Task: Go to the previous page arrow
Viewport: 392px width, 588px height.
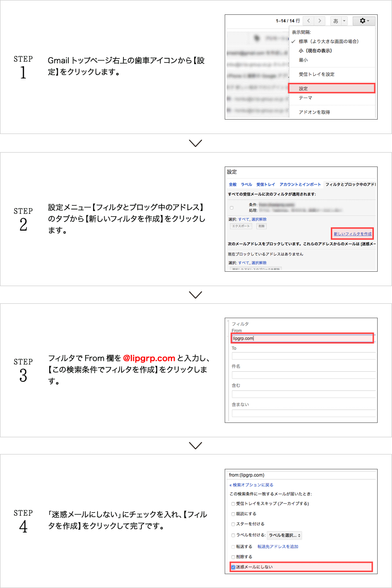Action: point(309,21)
